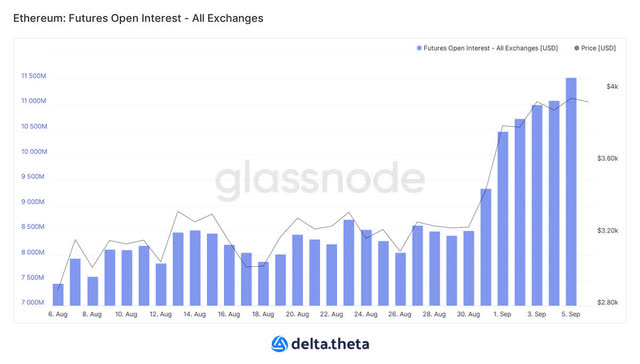Click the glassnode watermark
640x364 pixels.
tap(320, 180)
